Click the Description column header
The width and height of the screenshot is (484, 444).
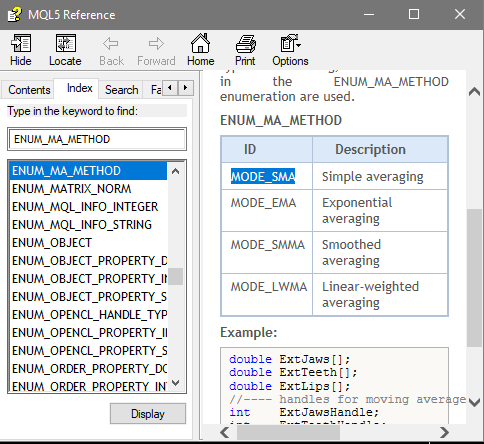380,149
